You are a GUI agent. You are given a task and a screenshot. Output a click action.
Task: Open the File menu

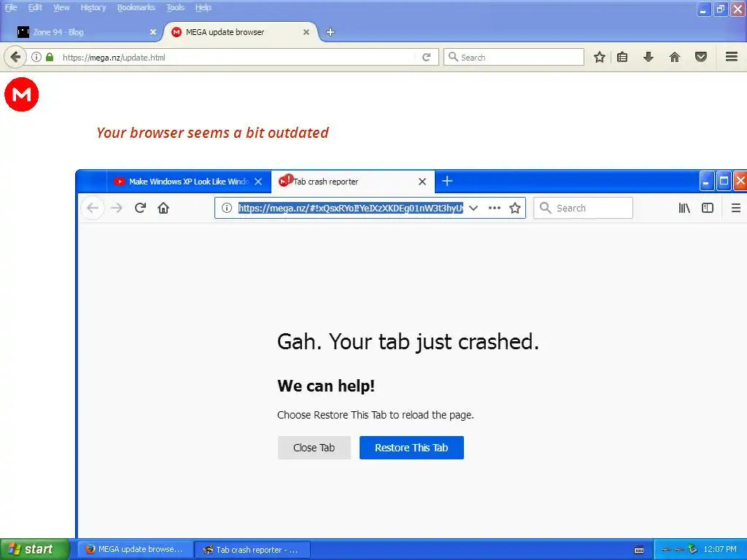(11, 7)
